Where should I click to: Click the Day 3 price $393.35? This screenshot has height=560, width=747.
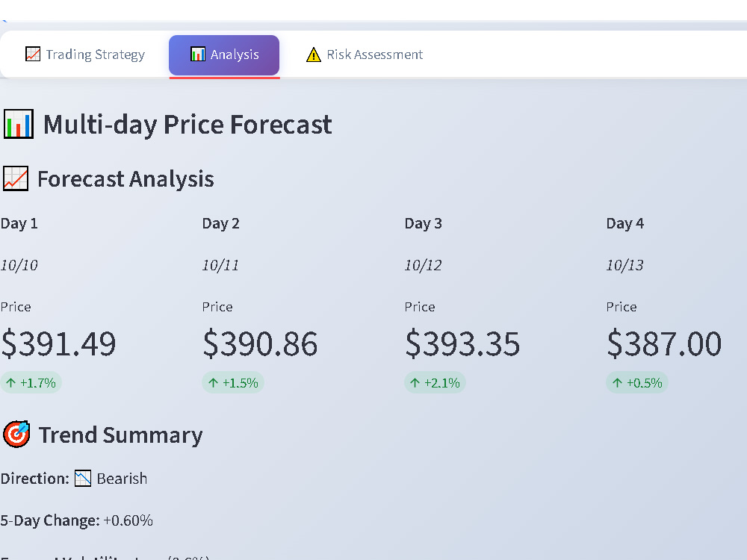coord(462,343)
